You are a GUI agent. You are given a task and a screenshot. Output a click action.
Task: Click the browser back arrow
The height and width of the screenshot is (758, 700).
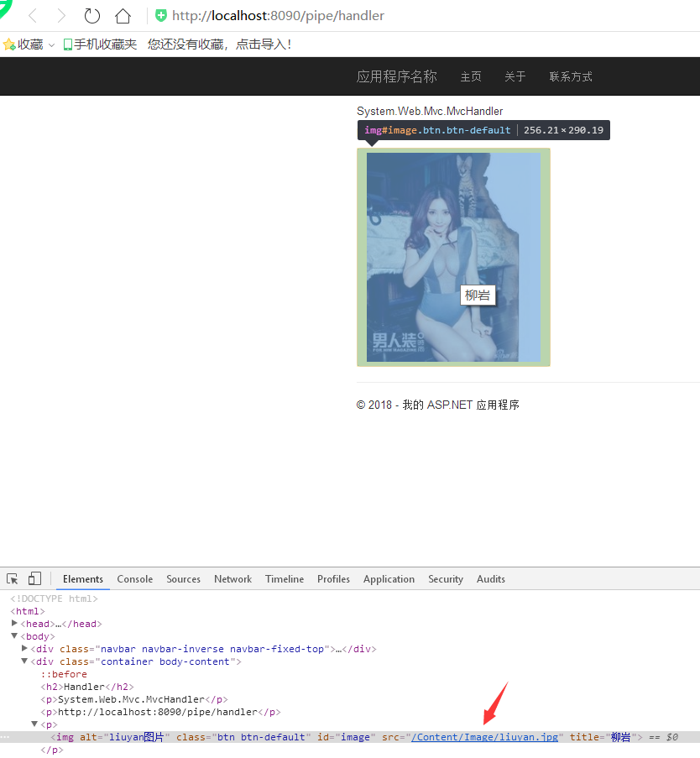point(33,16)
